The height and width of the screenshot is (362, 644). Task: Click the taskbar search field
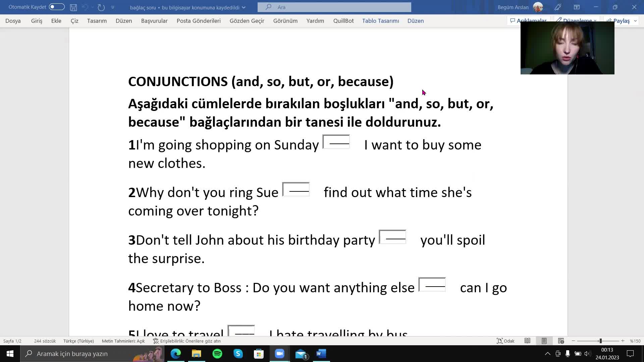(92, 354)
